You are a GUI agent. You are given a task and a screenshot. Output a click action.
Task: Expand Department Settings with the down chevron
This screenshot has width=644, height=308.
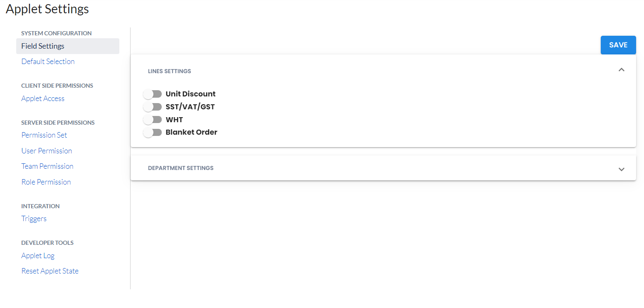tap(621, 169)
